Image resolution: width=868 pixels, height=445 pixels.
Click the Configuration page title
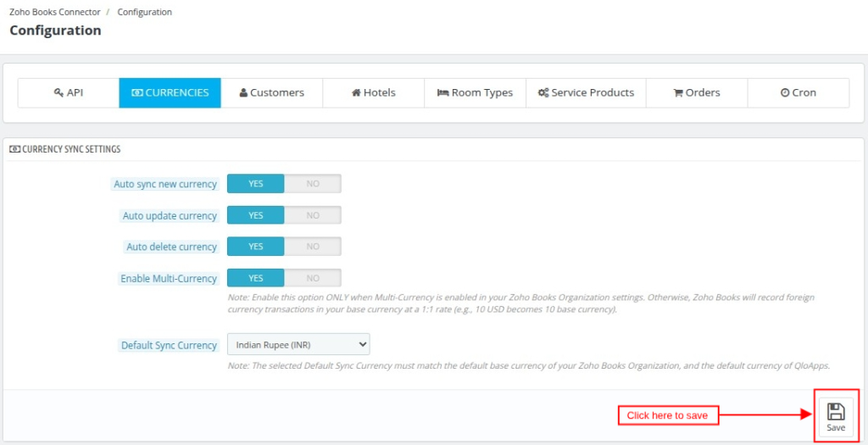pos(55,31)
